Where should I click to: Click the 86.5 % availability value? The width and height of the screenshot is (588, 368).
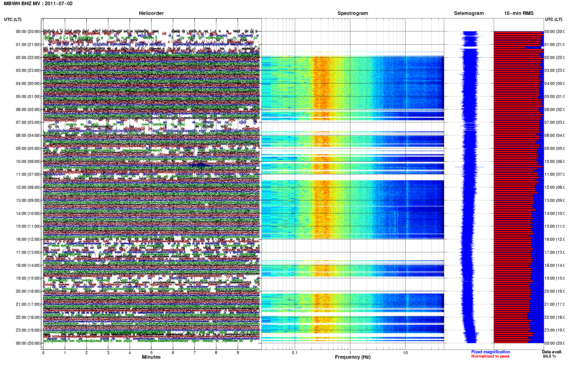point(549,356)
